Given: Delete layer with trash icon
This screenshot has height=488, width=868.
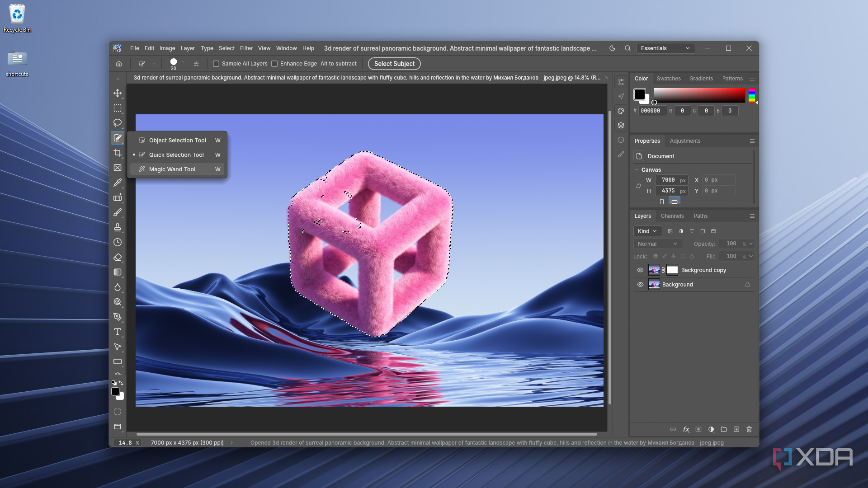Looking at the screenshot, I should (749, 429).
